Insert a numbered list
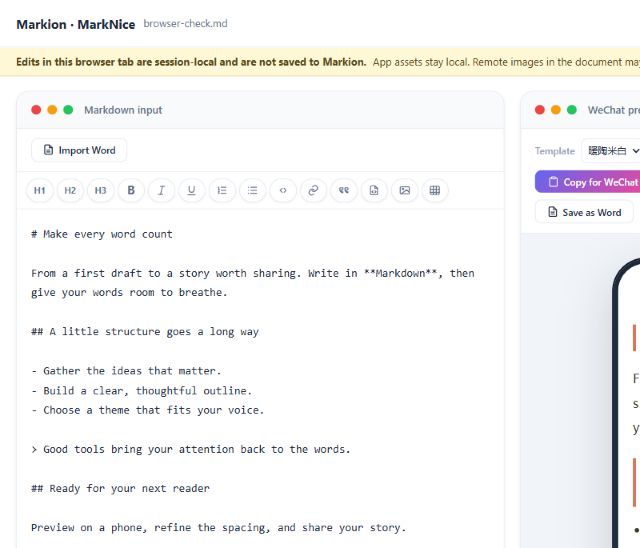The height and width of the screenshot is (548, 640). pos(222,190)
